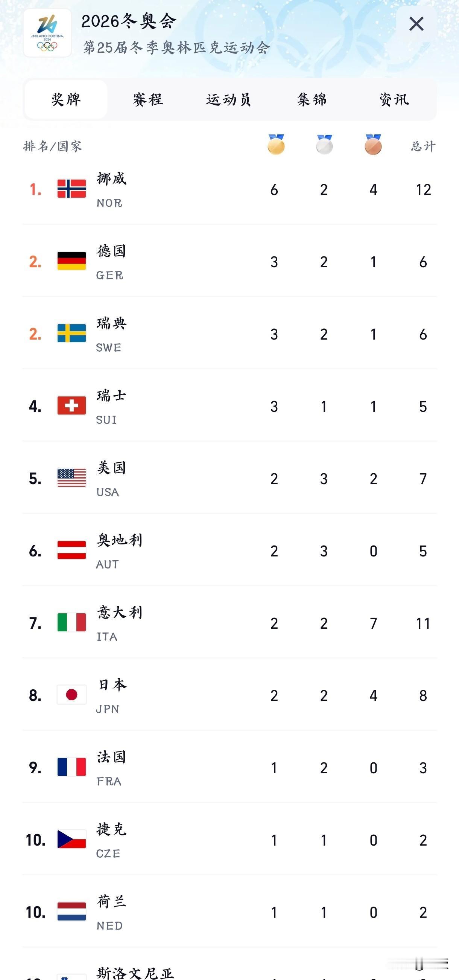Switch to the 赛程 schedule tab
Image resolution: width=459 pixels, height=980 pixels.
click(148, 100)
